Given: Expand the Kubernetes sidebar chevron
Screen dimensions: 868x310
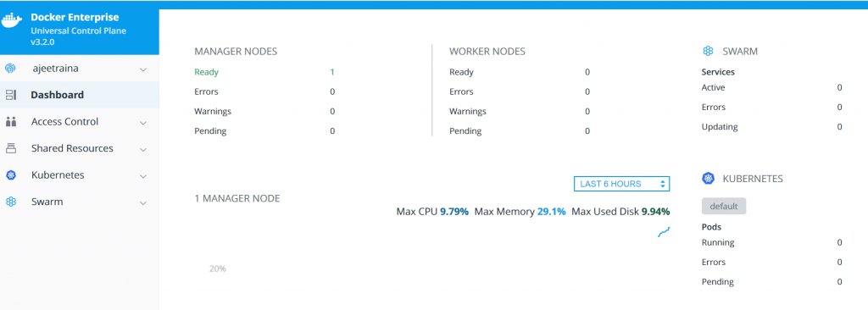Looking at the screenshot, I should (143, 176).
